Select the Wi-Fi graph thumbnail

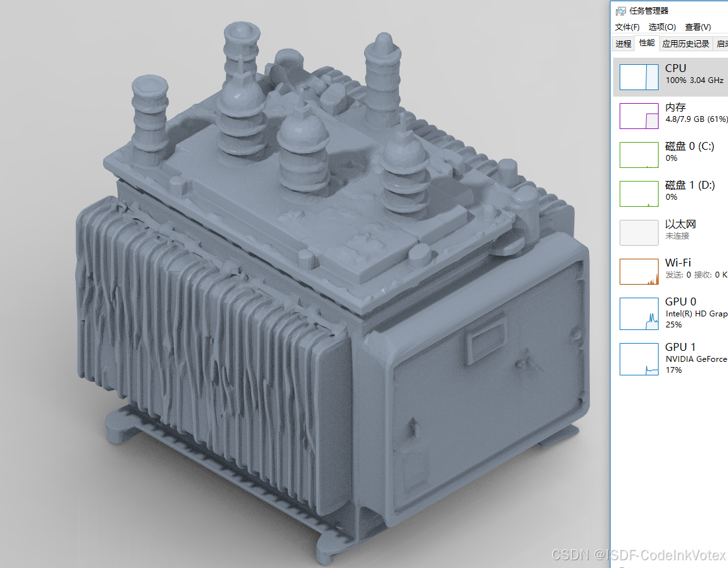coord(639,272)
